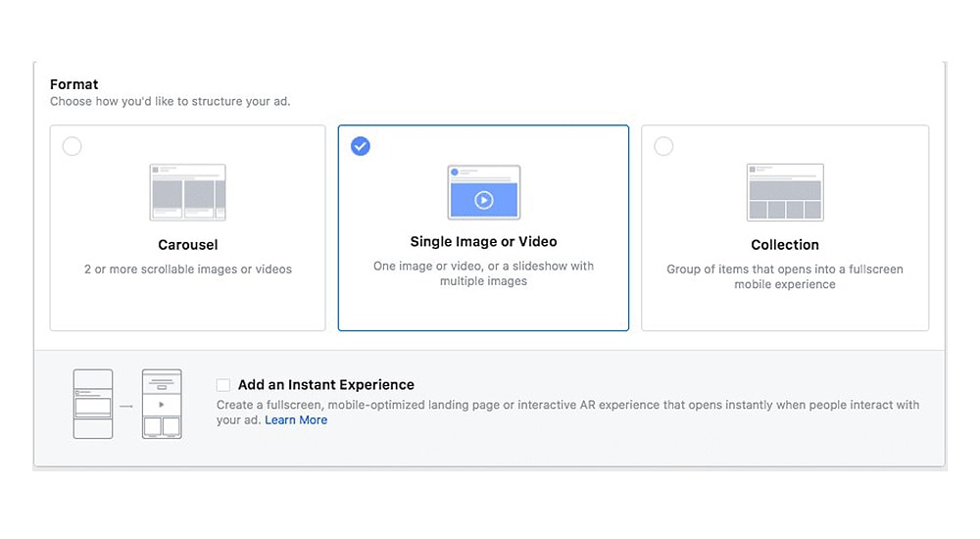Viewport: 980px width, 539px height.
Task: Click the Collection format grid icon
Action: (x=784, y=192)
